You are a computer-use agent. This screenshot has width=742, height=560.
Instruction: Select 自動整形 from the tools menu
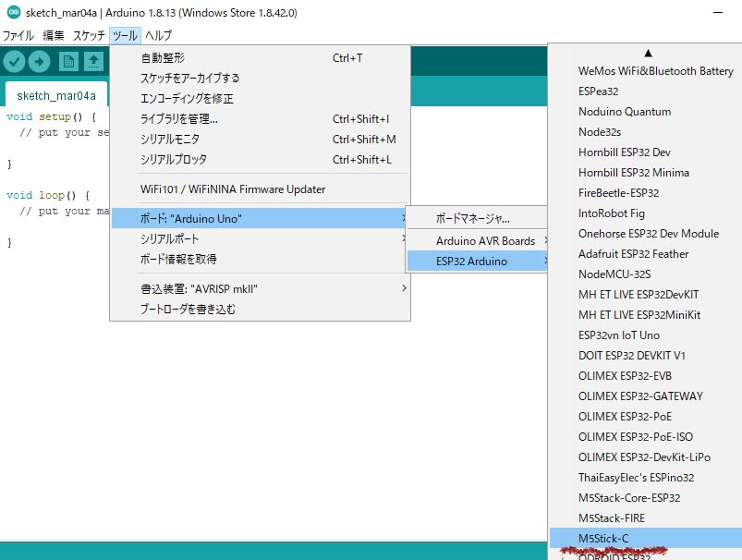click(260, 57)
